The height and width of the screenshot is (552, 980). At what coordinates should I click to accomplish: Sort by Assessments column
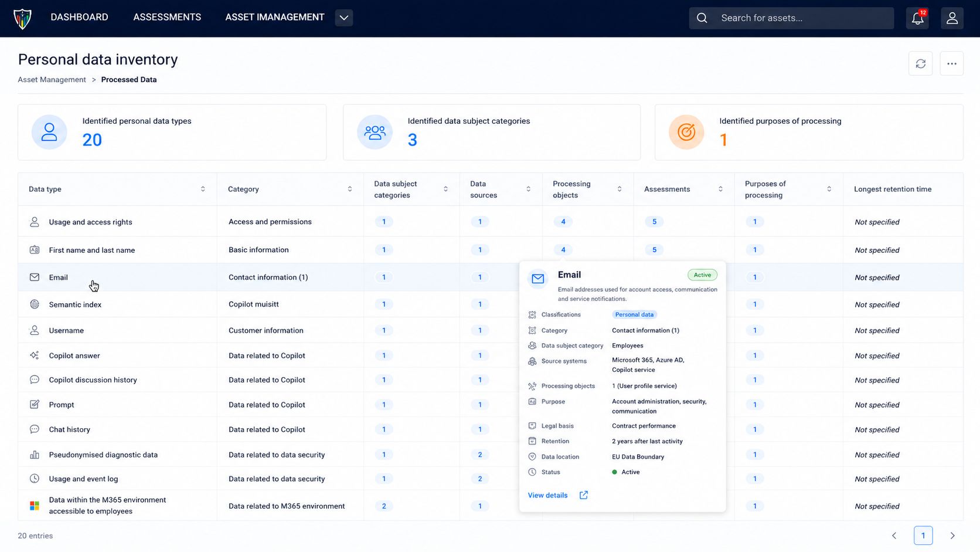coord(720,189)
